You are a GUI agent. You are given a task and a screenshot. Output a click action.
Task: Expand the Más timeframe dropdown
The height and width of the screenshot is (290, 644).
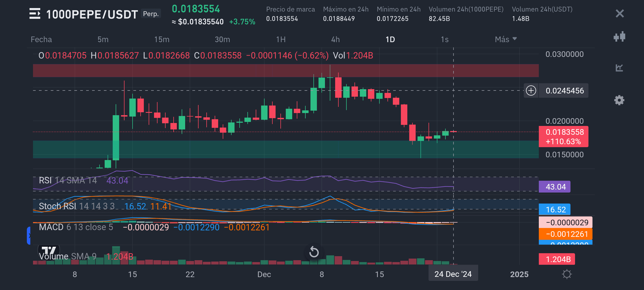(x=506, y=39)
